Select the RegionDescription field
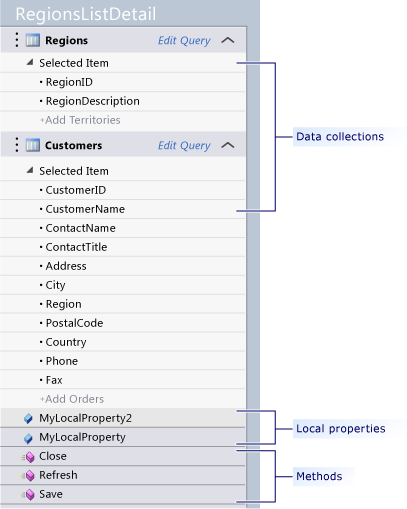 click(123, 101)
